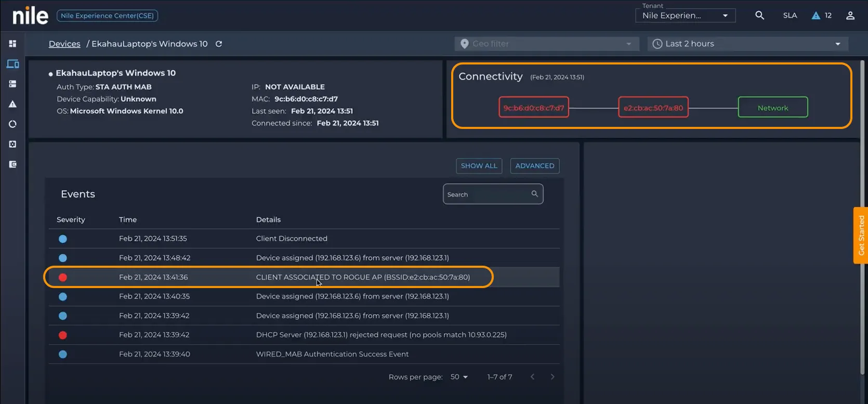Click the ADVANCED button

tap(535, 166)
